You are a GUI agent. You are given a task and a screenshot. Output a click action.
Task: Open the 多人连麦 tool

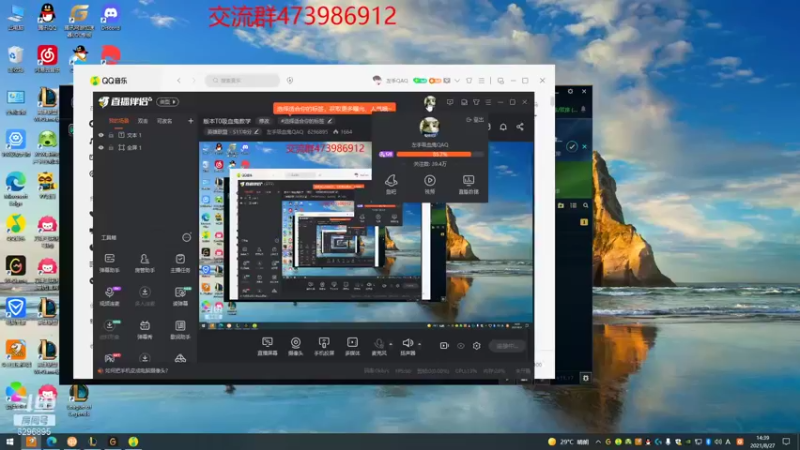[144, 296]
